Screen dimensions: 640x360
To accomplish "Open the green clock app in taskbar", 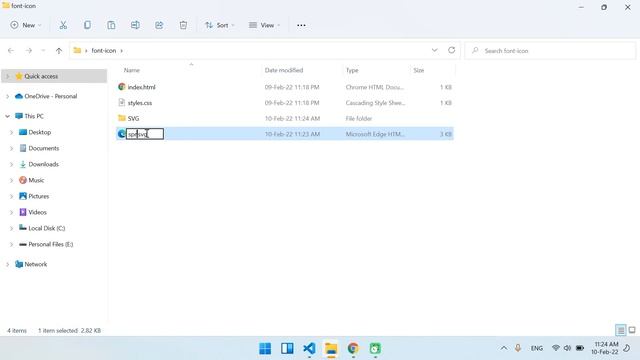I will coord(375,348).
